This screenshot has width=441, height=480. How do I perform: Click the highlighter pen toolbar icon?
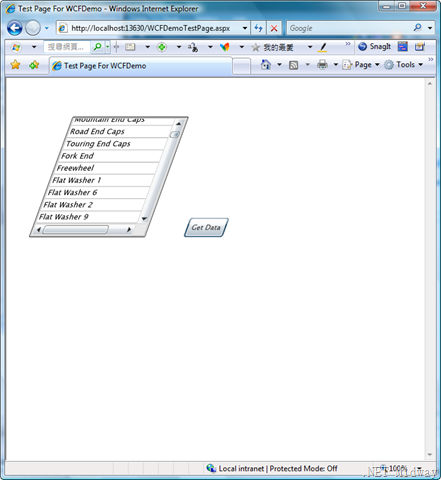tap(322, 47)
